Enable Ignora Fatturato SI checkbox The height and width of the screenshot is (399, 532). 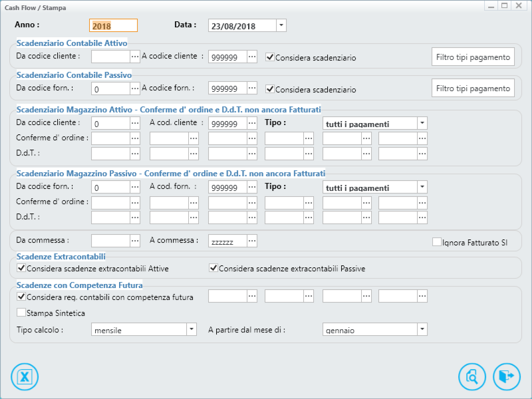437,242
